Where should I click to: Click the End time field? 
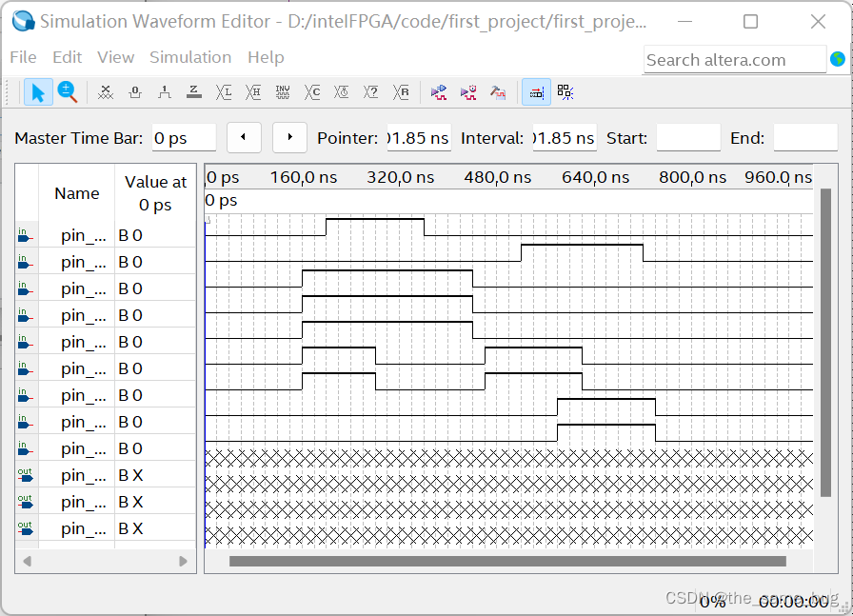point(805,138)
